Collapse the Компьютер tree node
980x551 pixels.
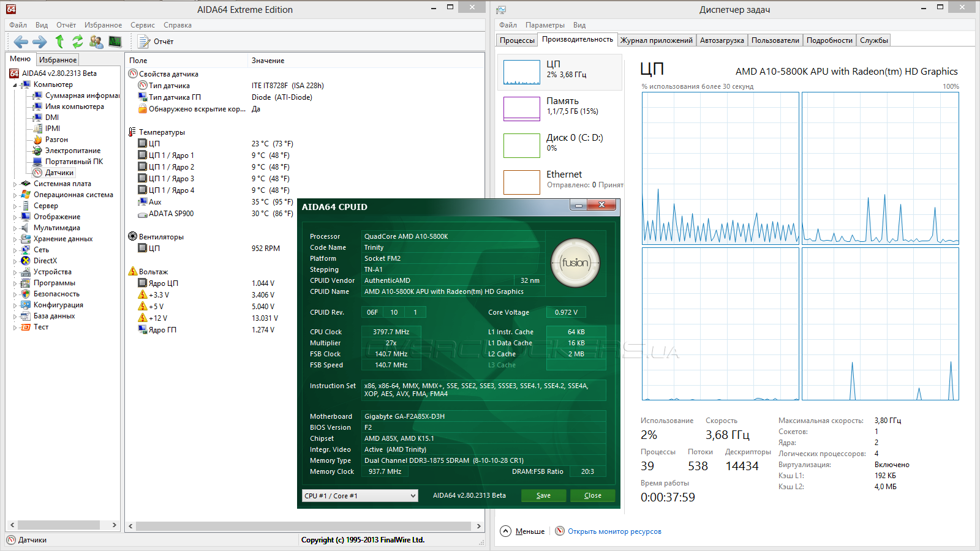(15, 85)
